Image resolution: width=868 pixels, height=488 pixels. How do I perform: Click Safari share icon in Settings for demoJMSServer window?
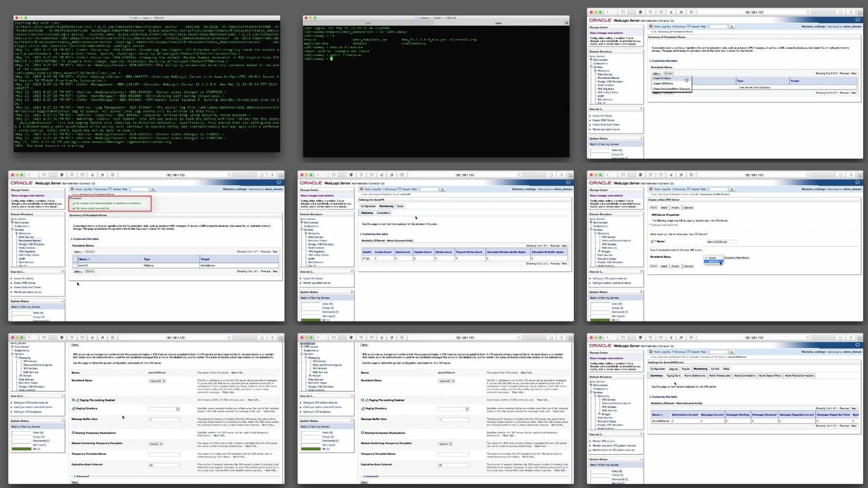[840, 338]
